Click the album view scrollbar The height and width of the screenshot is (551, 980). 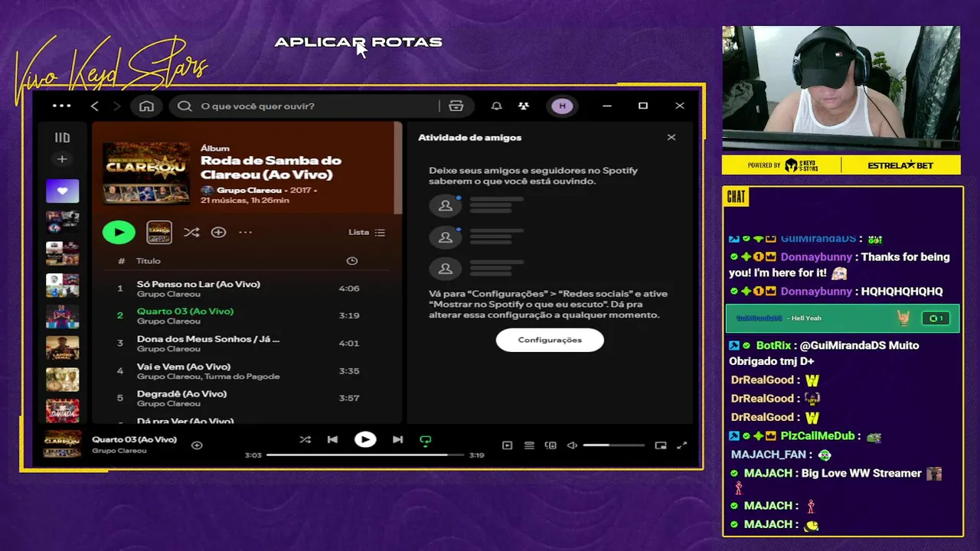(x=398, y=168)
